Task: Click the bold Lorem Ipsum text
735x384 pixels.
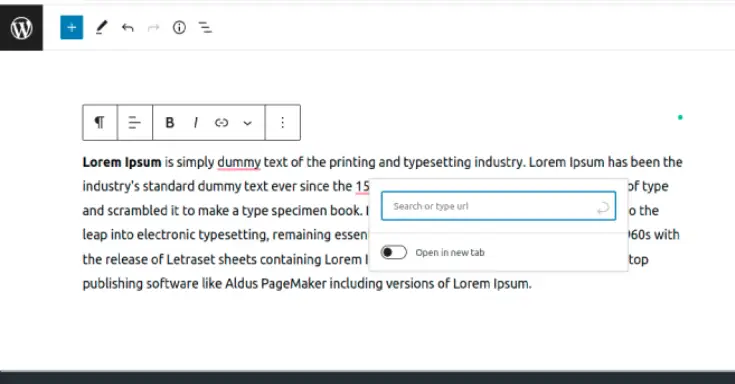Action: 122,162
